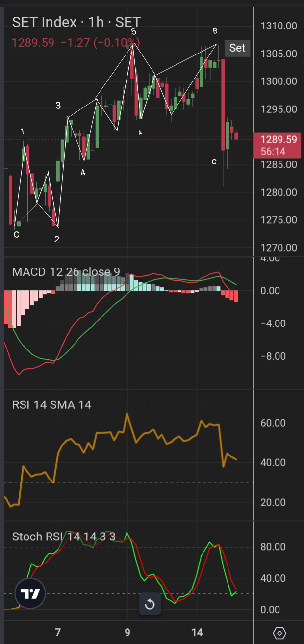Open the TradingView logo button

tap(30, 593)
